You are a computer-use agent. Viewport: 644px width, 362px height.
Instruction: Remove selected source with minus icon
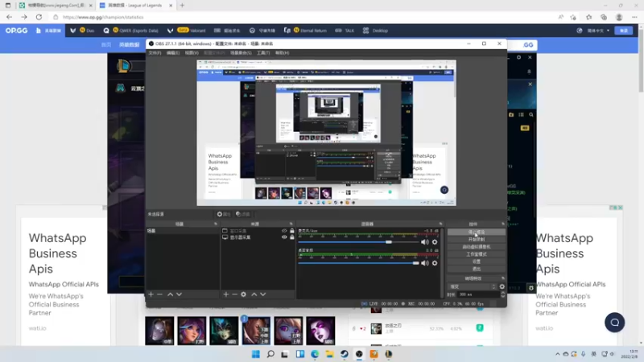234,294
